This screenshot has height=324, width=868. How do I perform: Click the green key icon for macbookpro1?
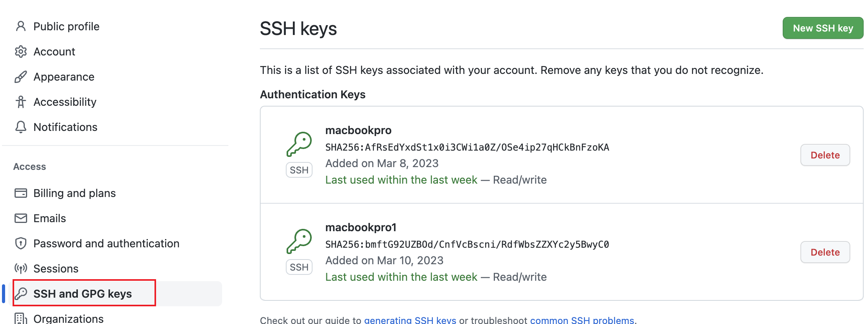[x=299, y=241]
